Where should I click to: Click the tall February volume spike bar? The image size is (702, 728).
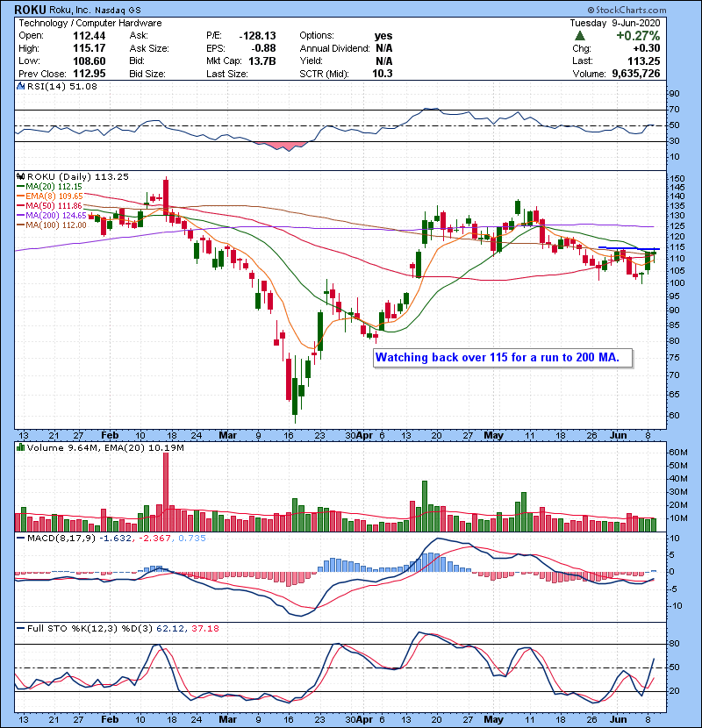tap(165, 492)
